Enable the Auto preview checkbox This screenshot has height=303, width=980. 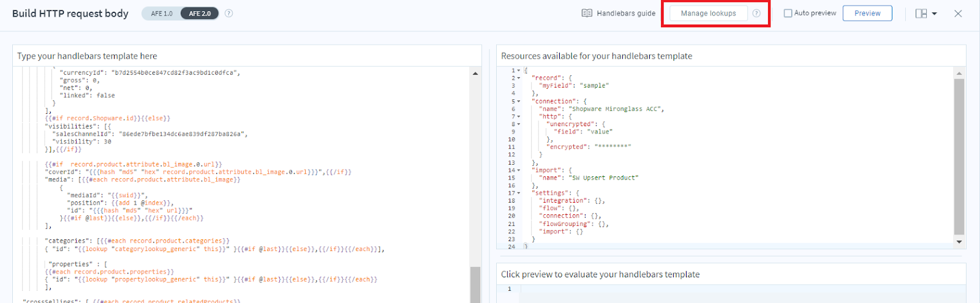(x=788, y=13)
